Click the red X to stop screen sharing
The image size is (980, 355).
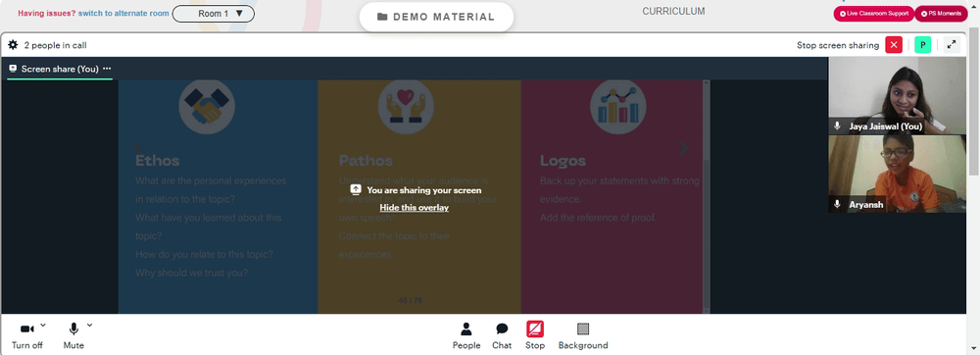pyautogui.click(x=894, y=45)
